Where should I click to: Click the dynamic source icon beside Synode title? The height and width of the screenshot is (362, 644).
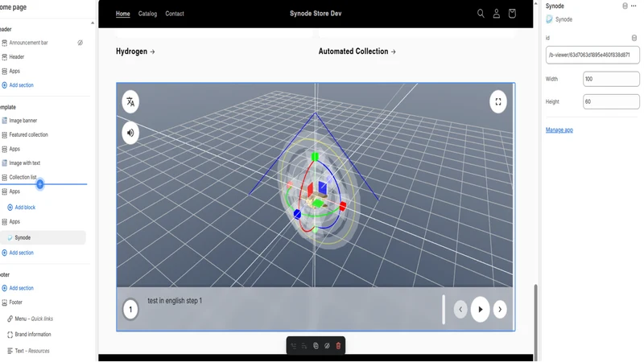625,6
